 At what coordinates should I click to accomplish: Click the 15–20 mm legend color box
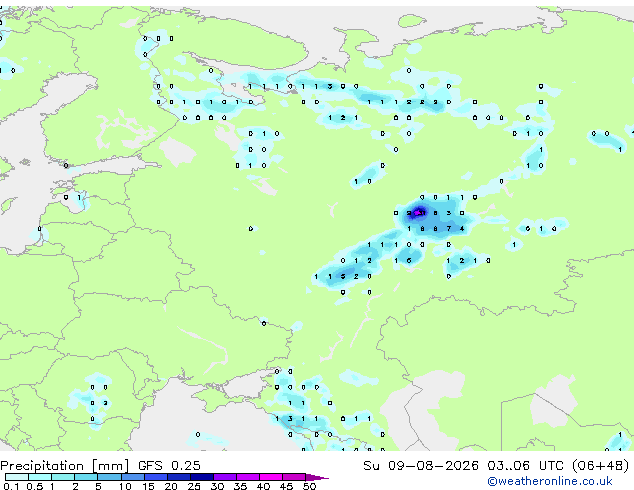coord(155,477)
